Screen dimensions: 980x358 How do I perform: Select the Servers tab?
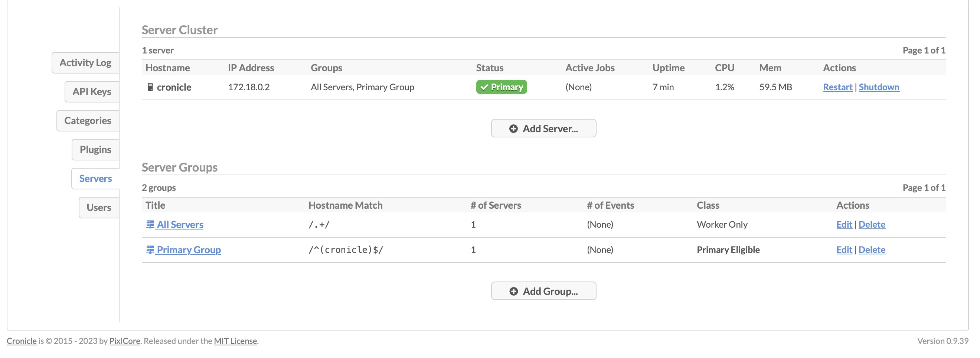[95, 178]
